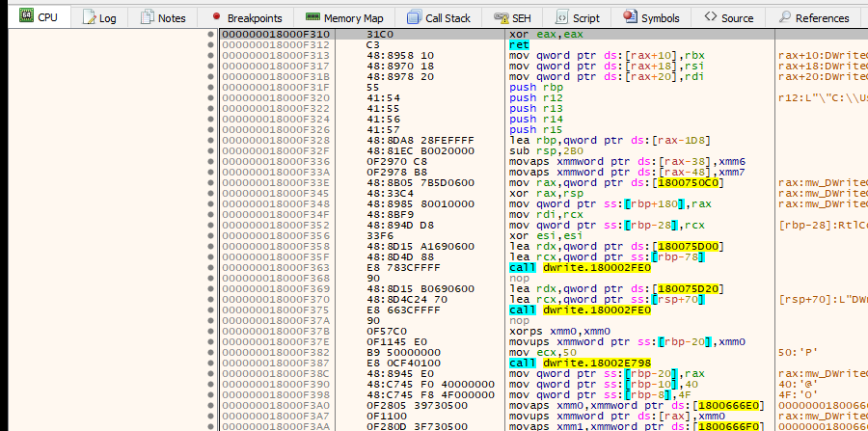Select address 000000018000F33E
The height and width of the screenshot is (431, 868).
(x=276, y=183)
